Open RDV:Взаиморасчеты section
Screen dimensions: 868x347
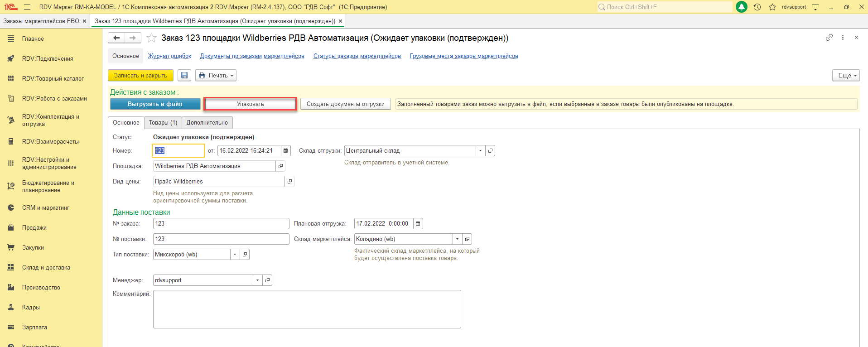pos(51,142)
